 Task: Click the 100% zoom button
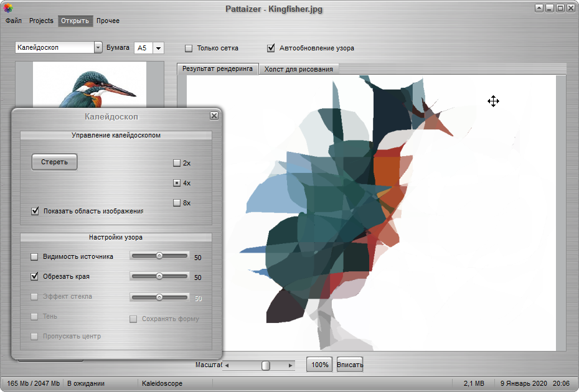point(319,365)
